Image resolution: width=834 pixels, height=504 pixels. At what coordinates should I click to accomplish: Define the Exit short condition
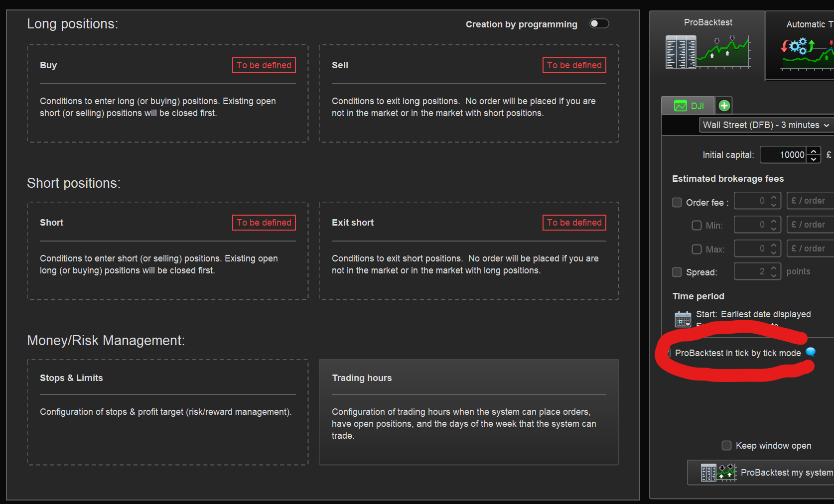(x=574, y=223)
